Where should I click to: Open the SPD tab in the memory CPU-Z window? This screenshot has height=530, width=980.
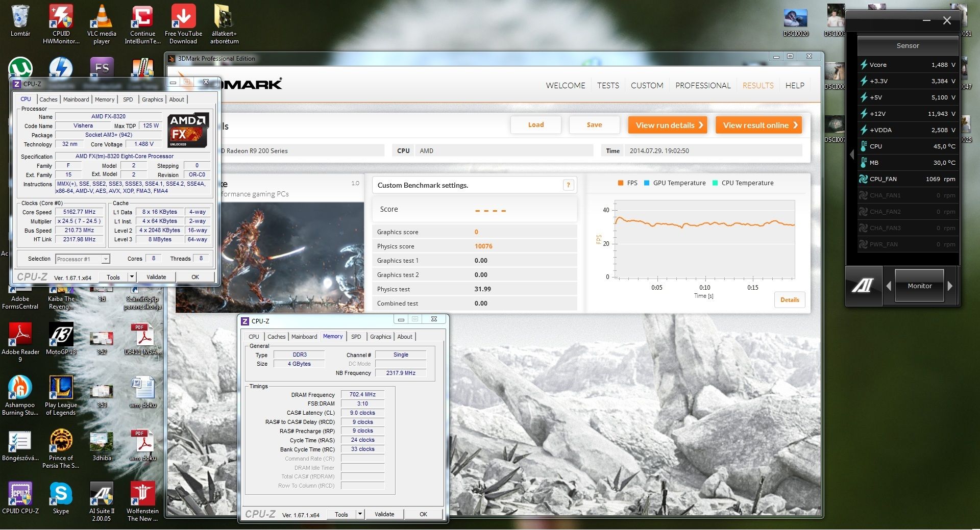tap(356, 337)
